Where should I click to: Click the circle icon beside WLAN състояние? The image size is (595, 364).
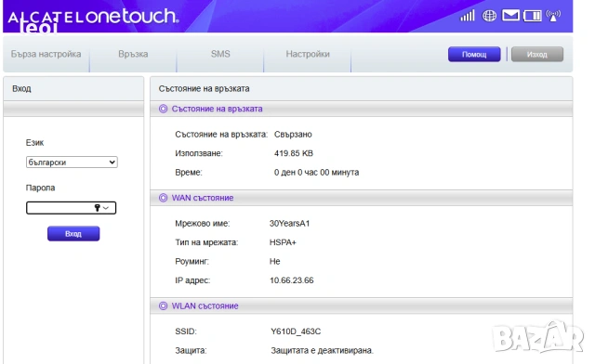(x=164, y=306)
